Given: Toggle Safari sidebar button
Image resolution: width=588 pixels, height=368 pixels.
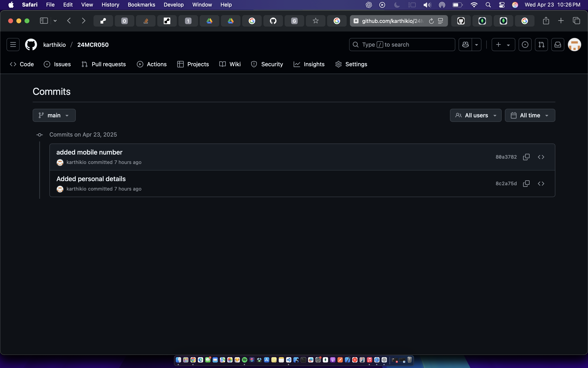Looking at the screenshot, I should [x=44, y=21].
